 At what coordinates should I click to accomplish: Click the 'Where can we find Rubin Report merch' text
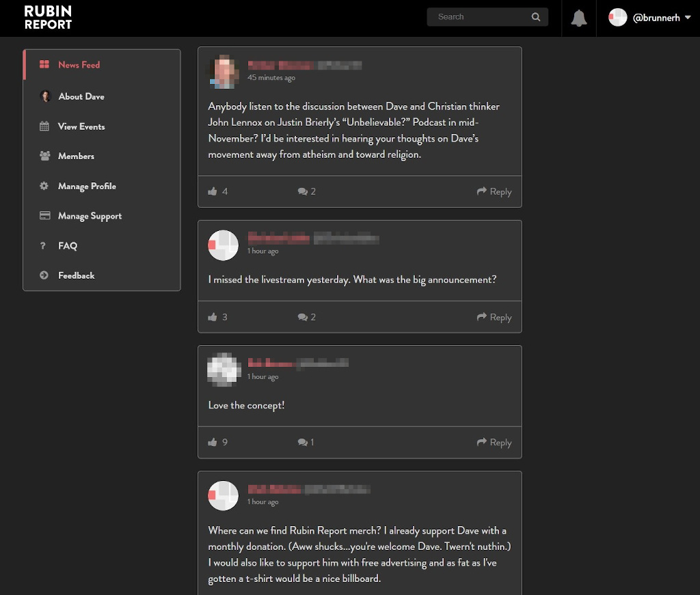pos(360,555)
